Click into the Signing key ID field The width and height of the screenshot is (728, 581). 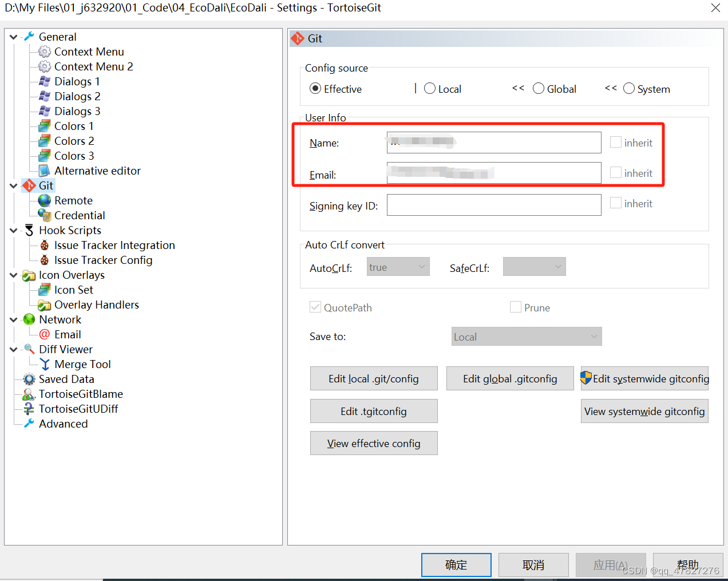[x=494, y=205]
